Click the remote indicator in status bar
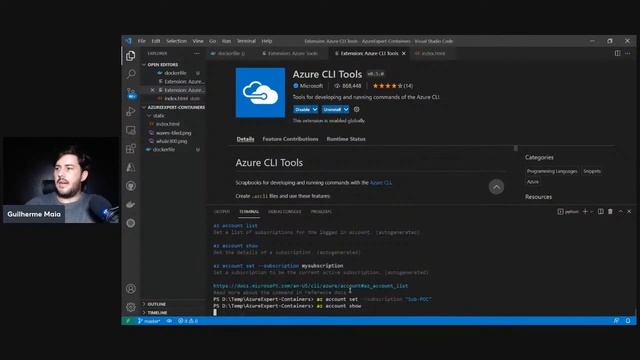The width and height of the screenshot is (640, 360). 128,321
